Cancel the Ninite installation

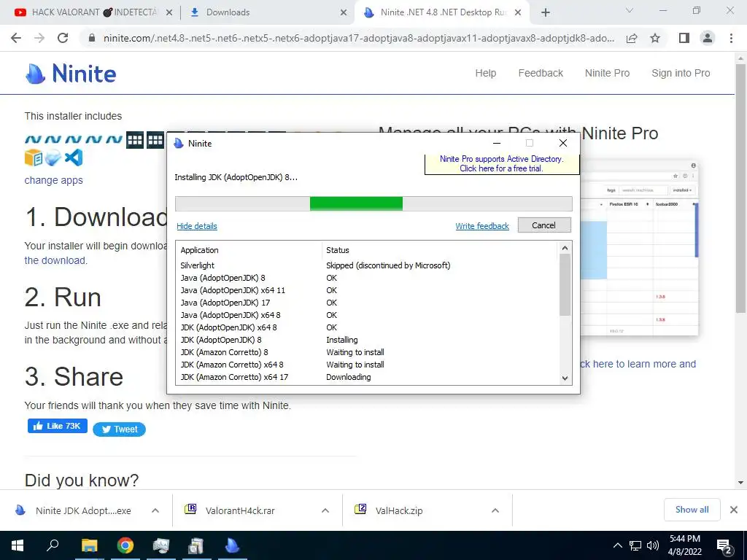(x=544, y=225)
